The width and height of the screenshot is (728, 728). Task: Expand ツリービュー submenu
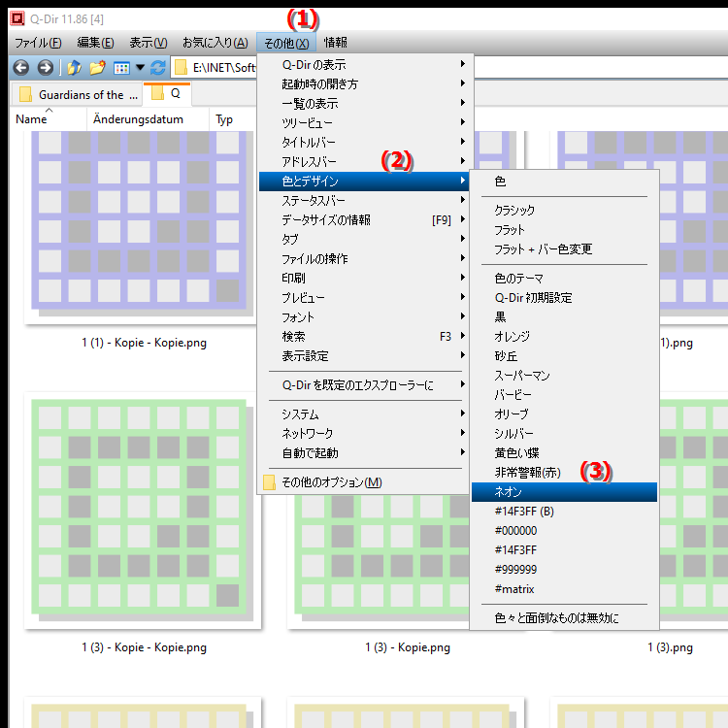pos(364,123)
